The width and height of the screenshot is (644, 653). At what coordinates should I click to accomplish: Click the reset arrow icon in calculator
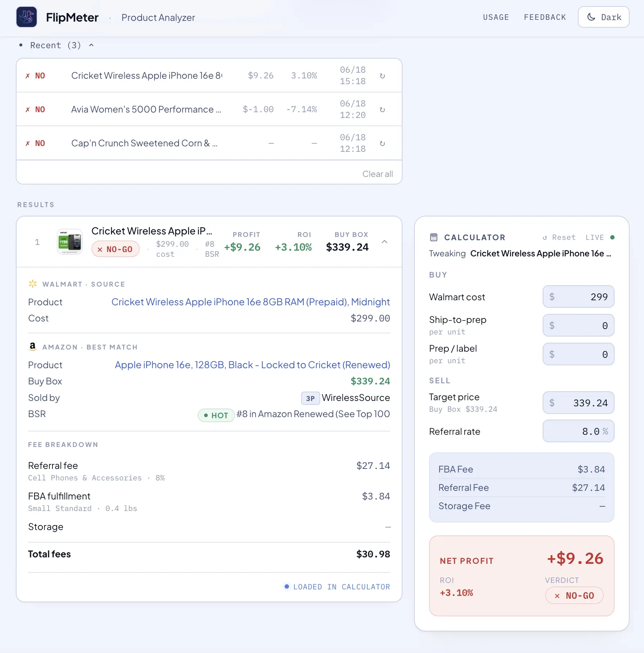(545, 238)
